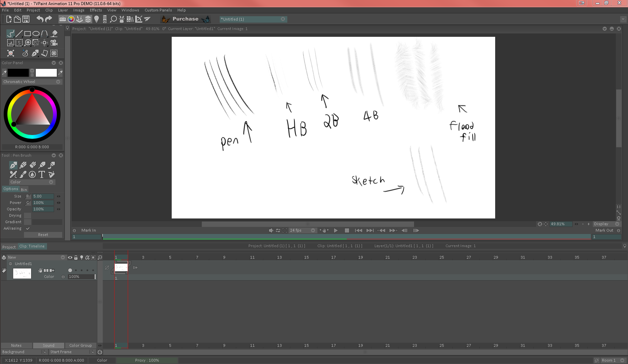The width and height of the screenshot is (628, 364).
Task: Select the zoom magnifier tool in tool panel
Action: (28, 43)
